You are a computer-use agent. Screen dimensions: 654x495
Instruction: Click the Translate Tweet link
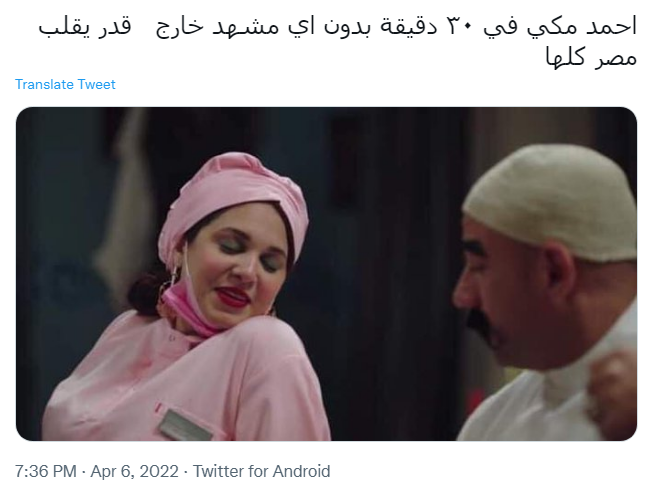[65, 84]
